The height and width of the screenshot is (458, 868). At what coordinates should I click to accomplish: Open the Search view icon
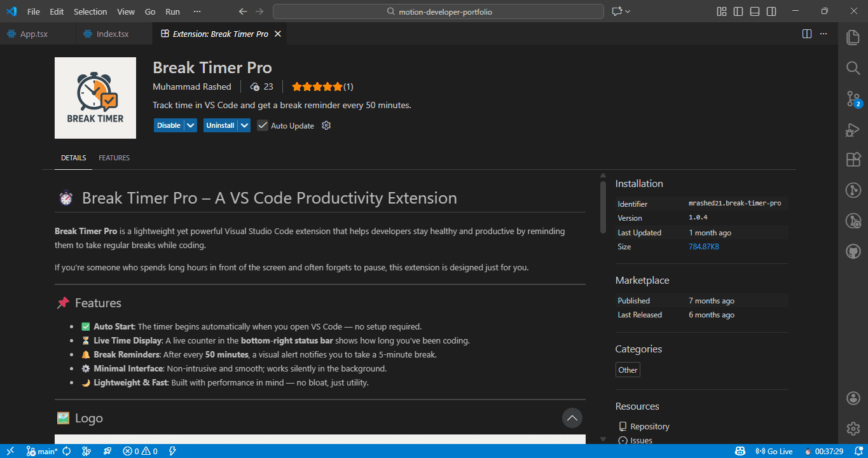point(853,68)
